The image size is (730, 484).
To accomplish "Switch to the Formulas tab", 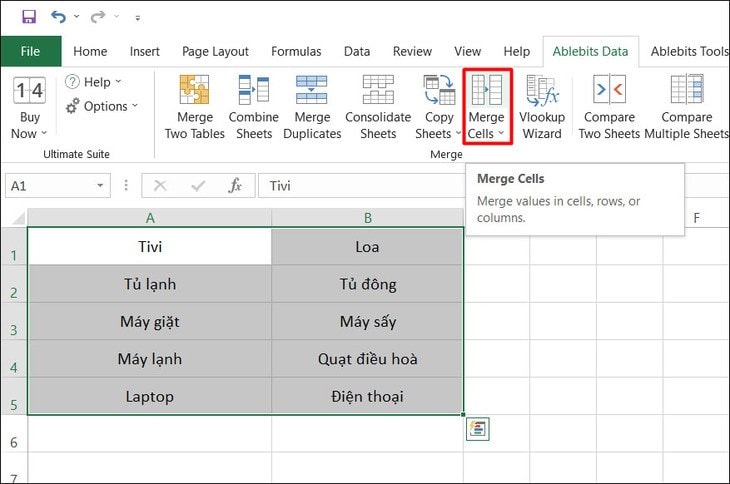I will click(x=296, y=51).
